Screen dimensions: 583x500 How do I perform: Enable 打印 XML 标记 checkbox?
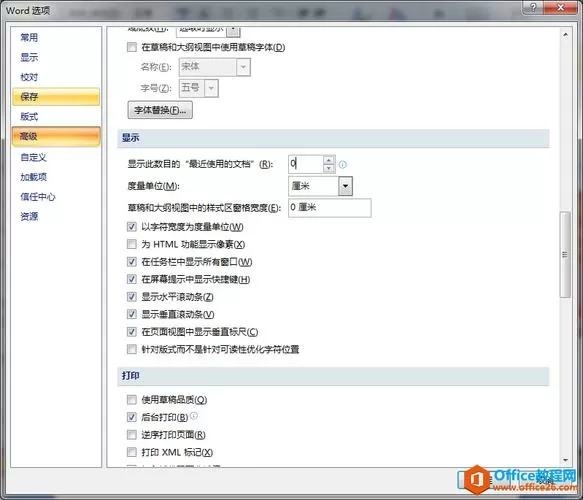click(132, 452)
